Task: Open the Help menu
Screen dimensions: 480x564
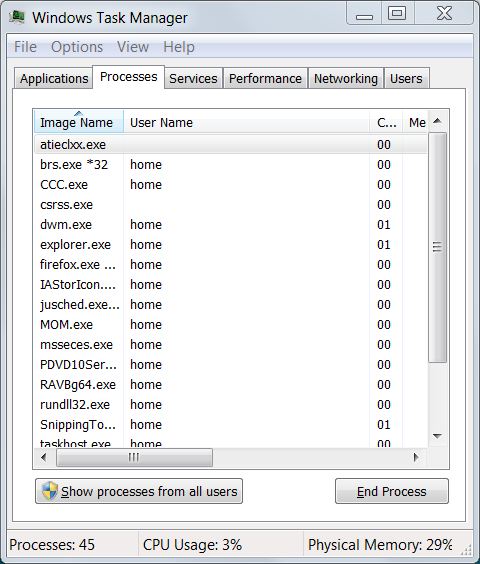Action: 179,47
